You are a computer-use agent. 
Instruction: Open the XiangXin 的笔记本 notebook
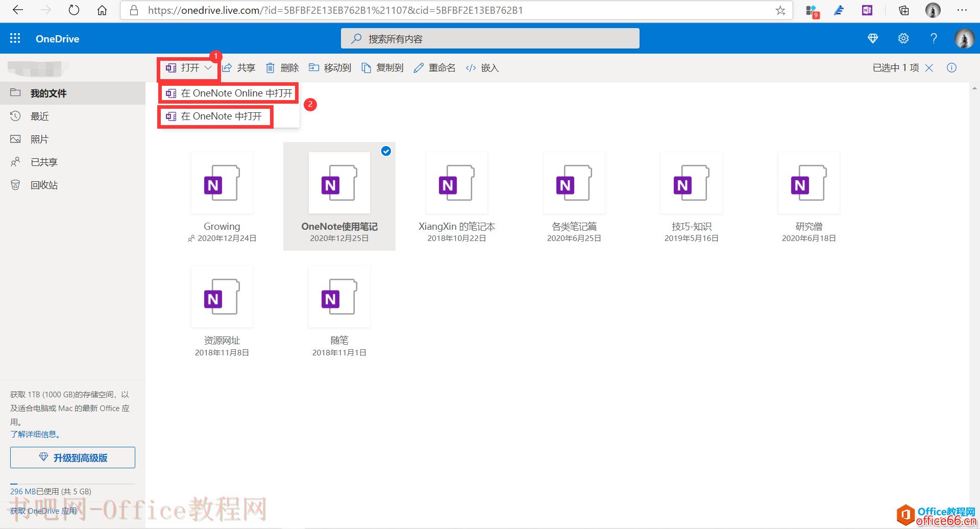457,183
